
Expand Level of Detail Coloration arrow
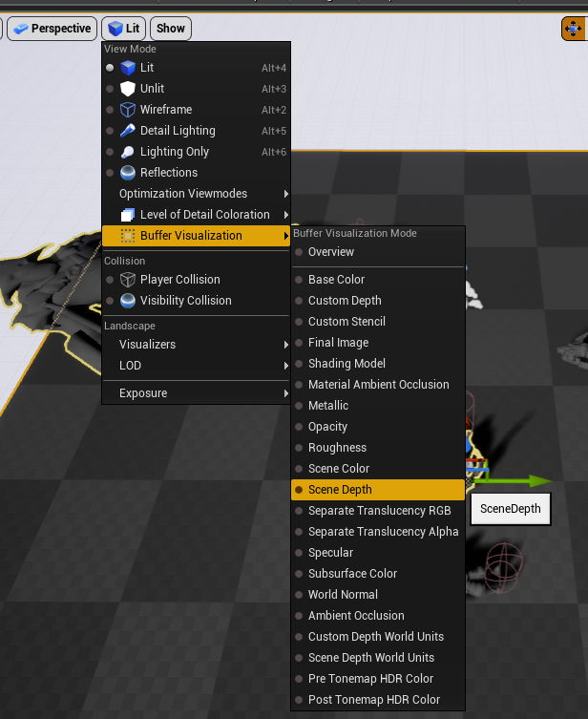tap(286, 215)
